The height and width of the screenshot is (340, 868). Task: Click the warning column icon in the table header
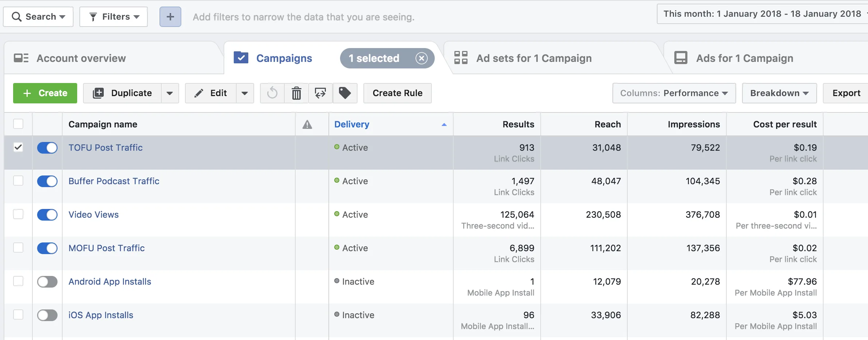tap(308, 124)
